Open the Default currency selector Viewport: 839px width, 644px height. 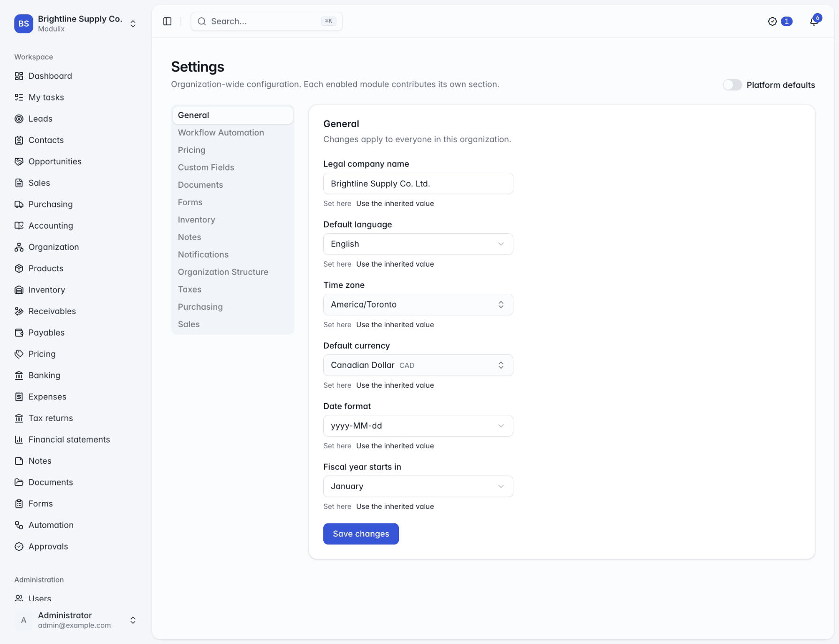418,365
